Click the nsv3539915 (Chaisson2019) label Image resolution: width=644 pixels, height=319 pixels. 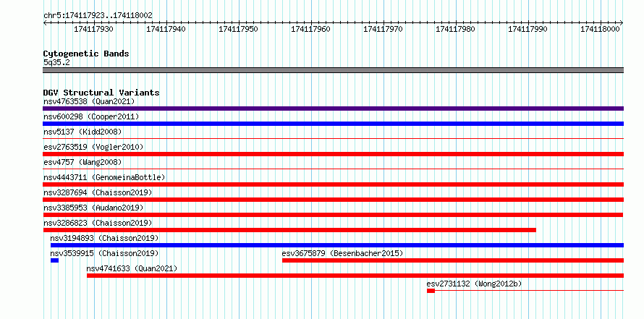104,253
